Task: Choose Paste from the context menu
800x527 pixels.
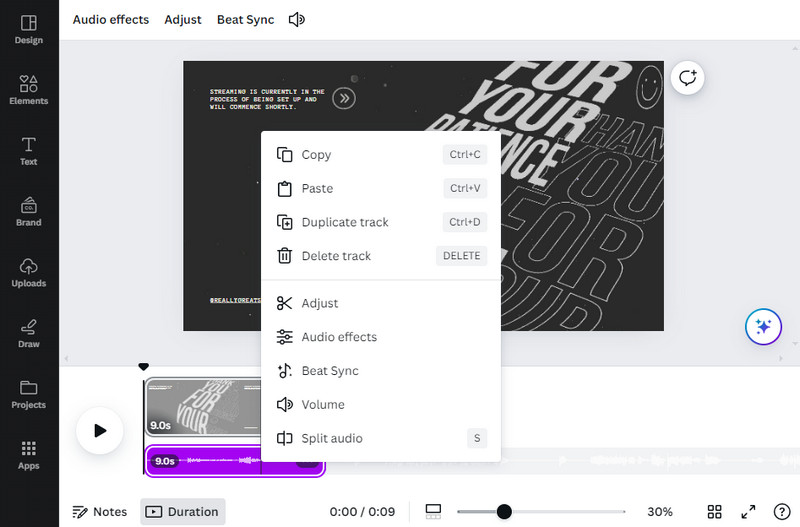Action: [381, 188]
